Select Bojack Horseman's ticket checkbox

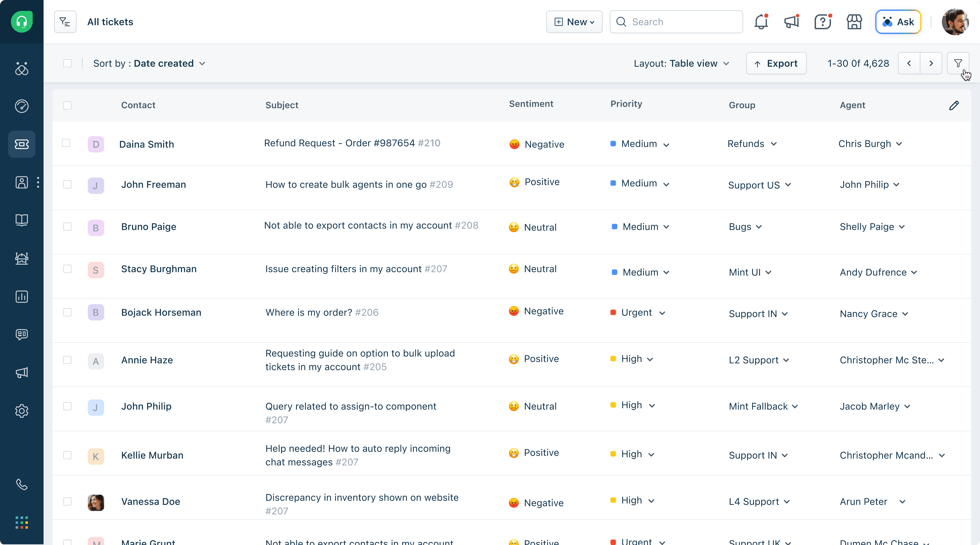[67, 312]
